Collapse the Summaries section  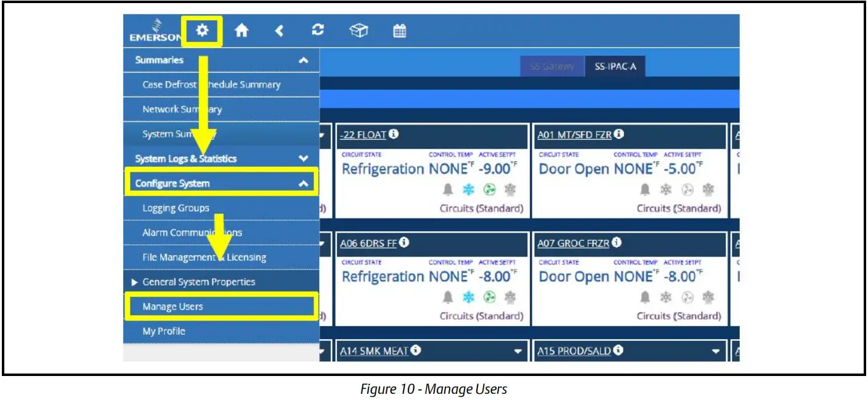coord(302,60)
